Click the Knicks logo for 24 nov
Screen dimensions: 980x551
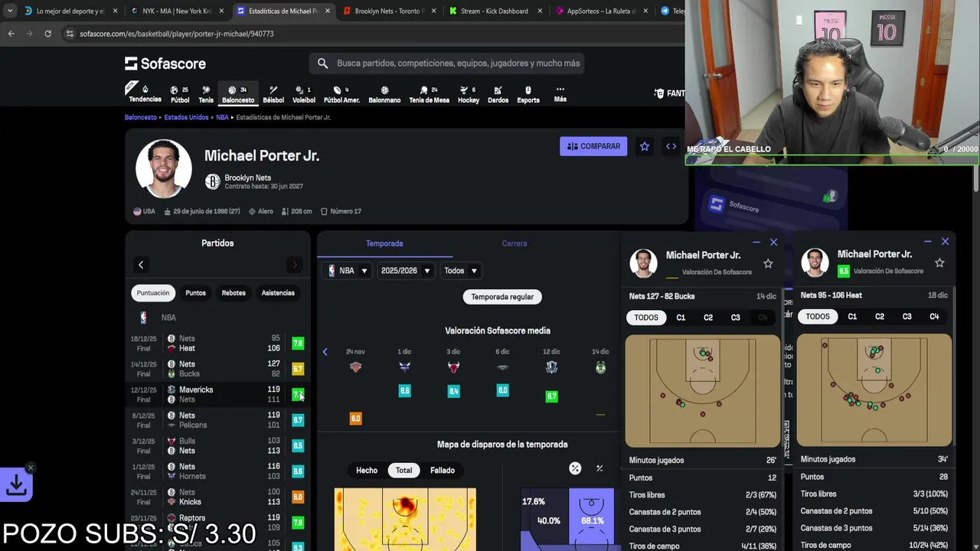tap(355, 367)
